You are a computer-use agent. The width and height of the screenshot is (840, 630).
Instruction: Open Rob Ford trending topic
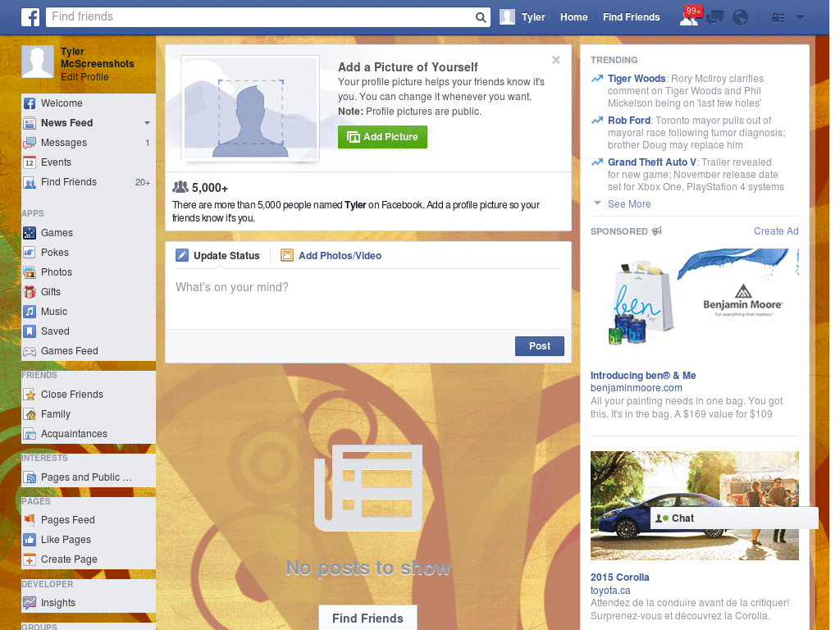[629, 121]
